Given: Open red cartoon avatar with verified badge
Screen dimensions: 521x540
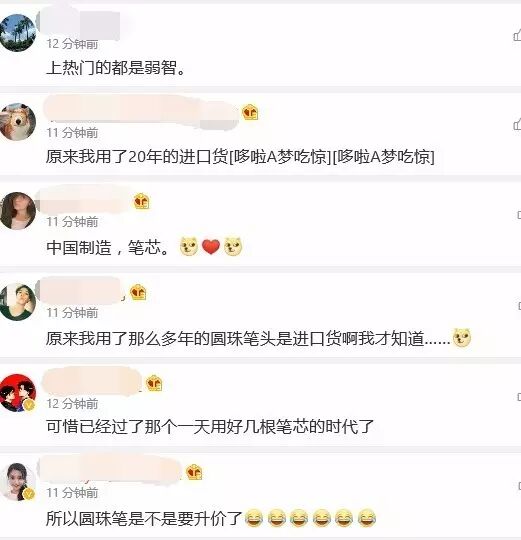Looking at the screenshot, I should coord(18,393).
